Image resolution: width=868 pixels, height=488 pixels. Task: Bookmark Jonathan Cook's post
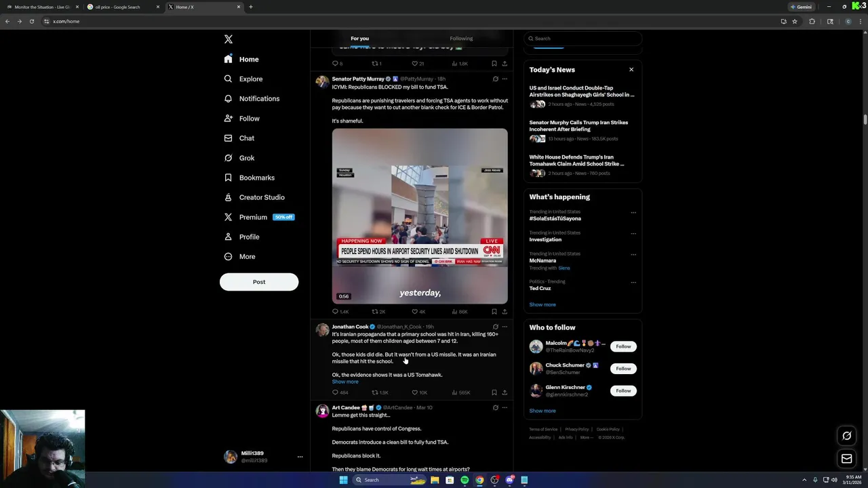tap(494, 392)
